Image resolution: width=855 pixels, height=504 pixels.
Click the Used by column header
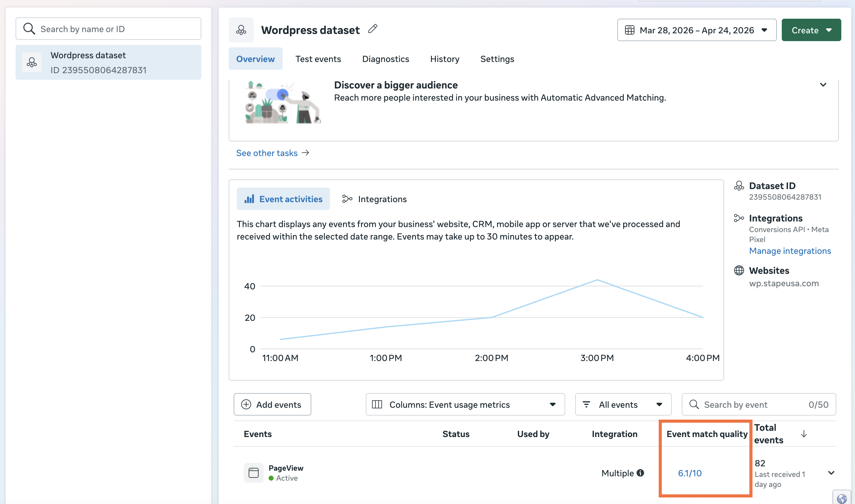533,434
